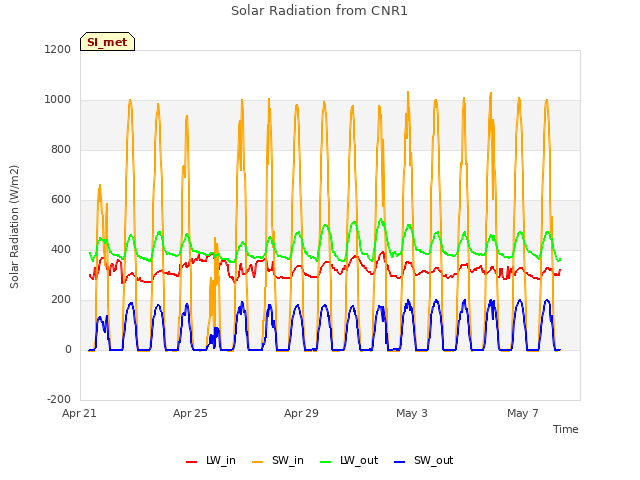The width and height of the screenshot is (640, 480).
Task: Click the SI_met annotation label
Action: point(107,42)
